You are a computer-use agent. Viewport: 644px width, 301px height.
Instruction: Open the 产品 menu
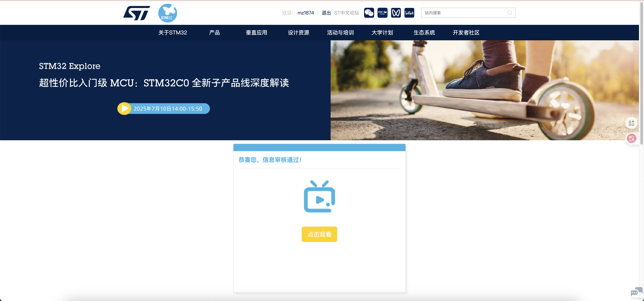[x=214, y=33]
